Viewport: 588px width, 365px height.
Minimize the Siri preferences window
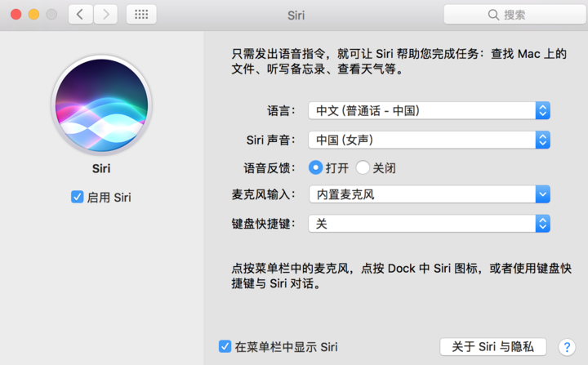click(x=33, y=15)
